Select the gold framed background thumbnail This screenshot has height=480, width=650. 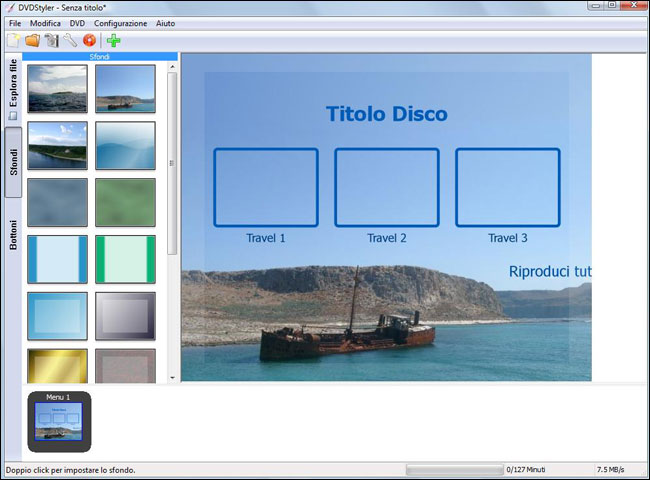pyautogui.click(x=58, y=366)
